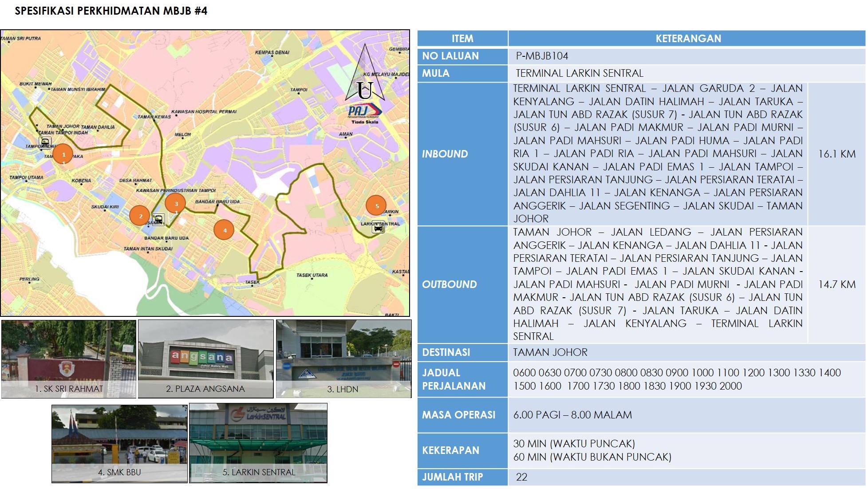
Task: Click bus stop icon at Larkin Sentral
Action: [378, 229]
